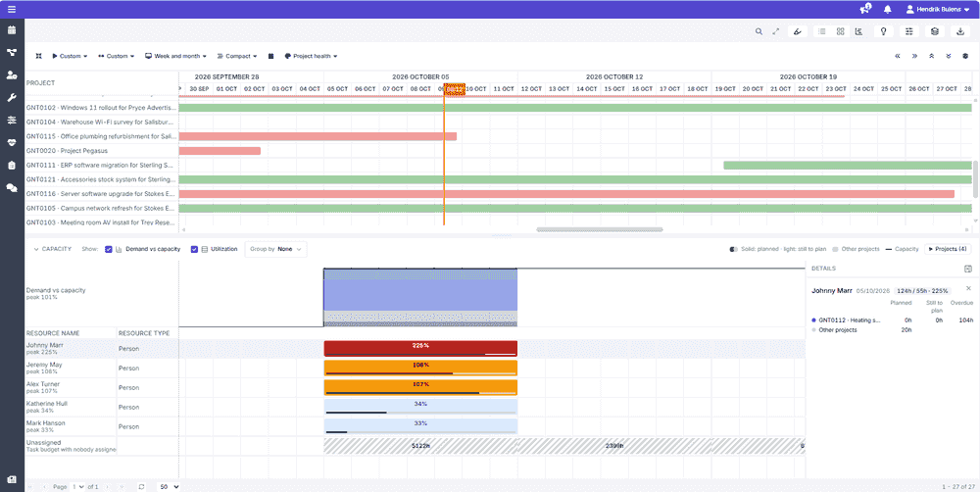The image size is (980, 492).
Task: Open the heartbeat health sidebar icon
Action: coord(12,142)
